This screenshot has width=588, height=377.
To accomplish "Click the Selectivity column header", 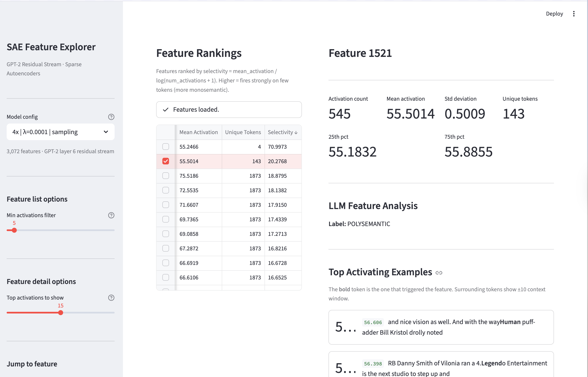I will [x=280, y=132].
